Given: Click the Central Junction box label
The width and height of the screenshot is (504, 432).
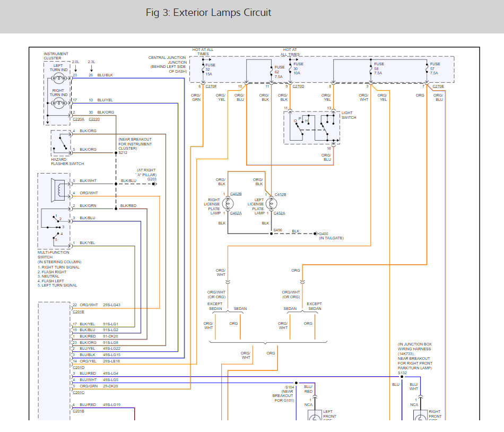Looking at the screenshot, I should (x=167, y=65).
